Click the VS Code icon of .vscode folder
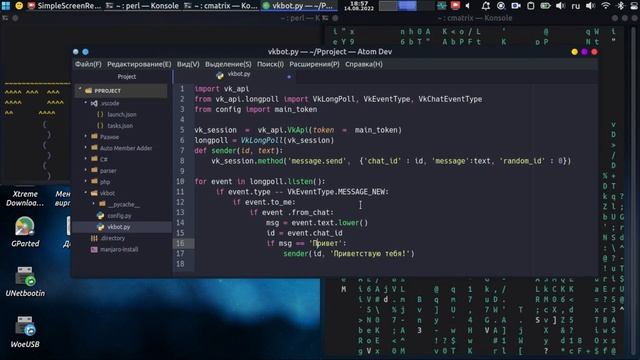 point(94,103)
